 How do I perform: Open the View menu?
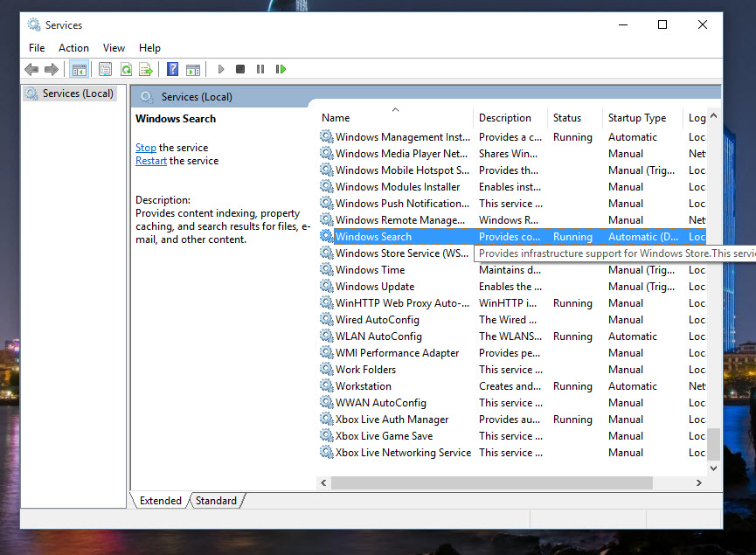coord(114,48)
